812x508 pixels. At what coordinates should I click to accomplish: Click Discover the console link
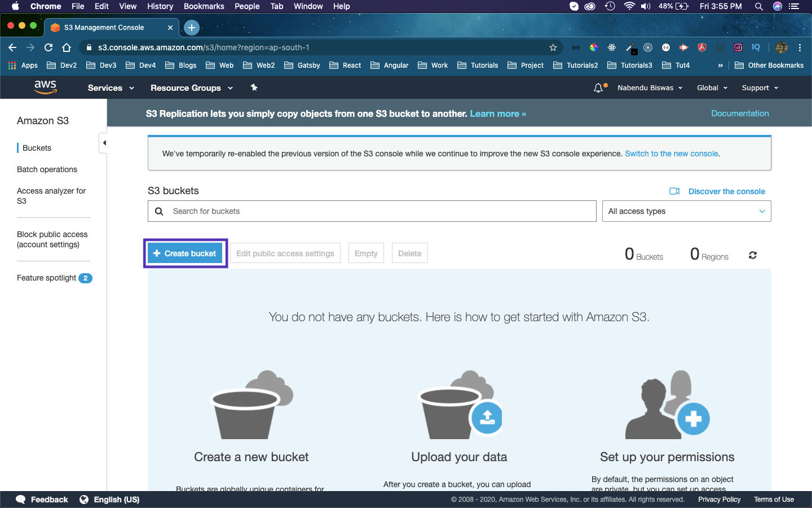click(727, 191)
